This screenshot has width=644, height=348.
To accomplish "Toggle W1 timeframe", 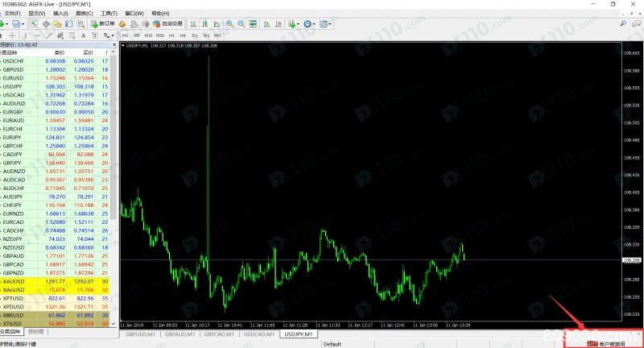I will pos(206,35).
